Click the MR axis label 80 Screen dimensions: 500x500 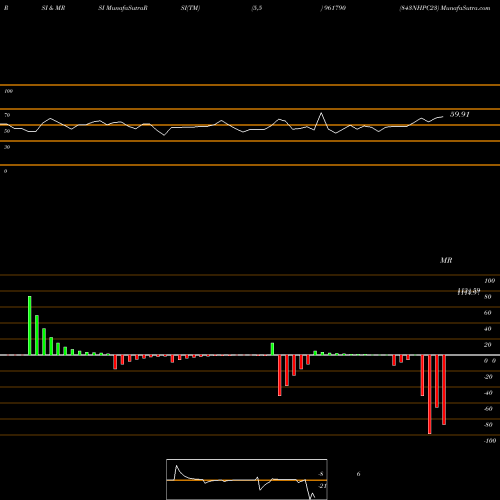[x=488, y=297]
